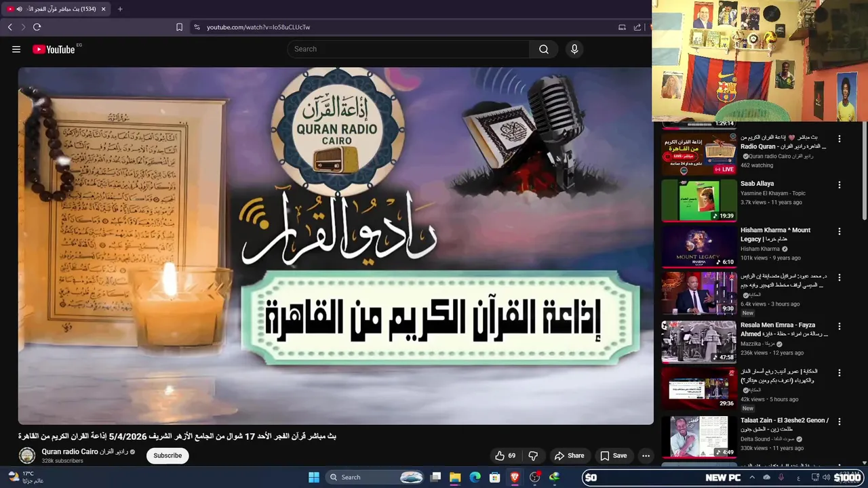This screenshot has height=488, width=868.
Task: Share the video using Share button
Action: tap(569, 455)
